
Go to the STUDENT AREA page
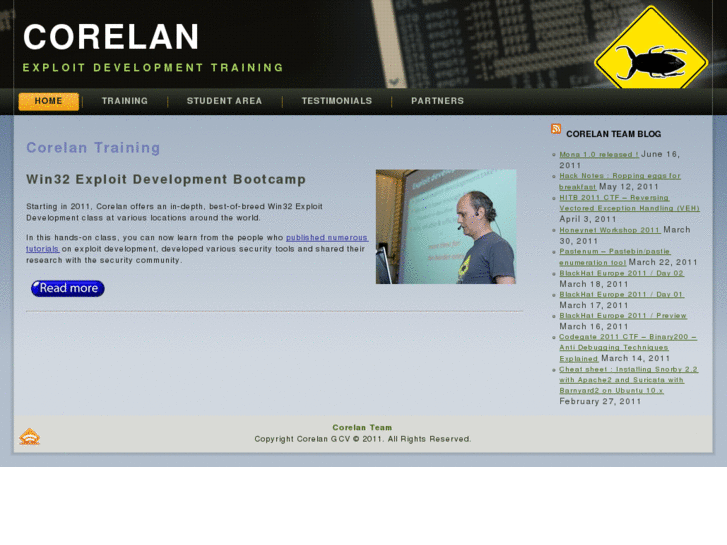tap(224, 101)
